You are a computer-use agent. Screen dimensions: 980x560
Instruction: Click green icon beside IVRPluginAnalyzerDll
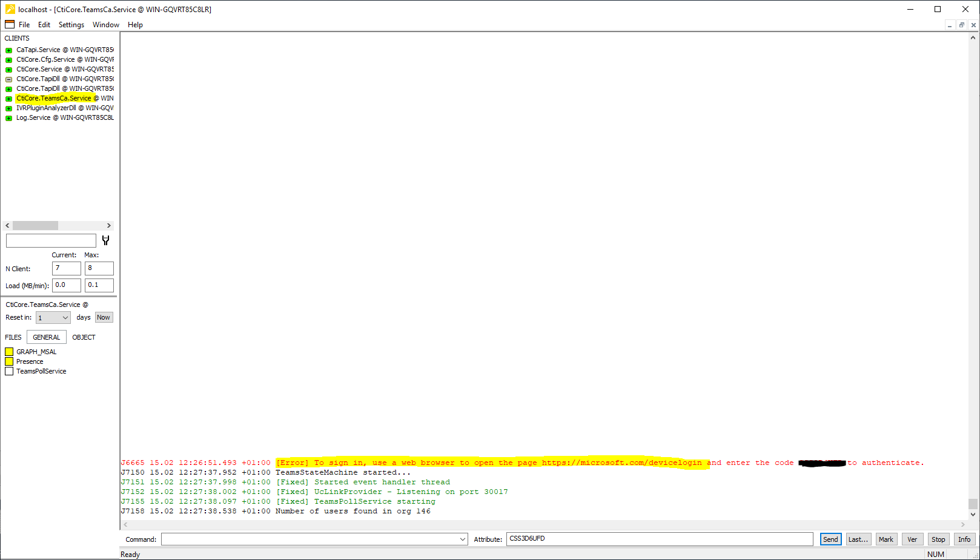pos(9,108)
